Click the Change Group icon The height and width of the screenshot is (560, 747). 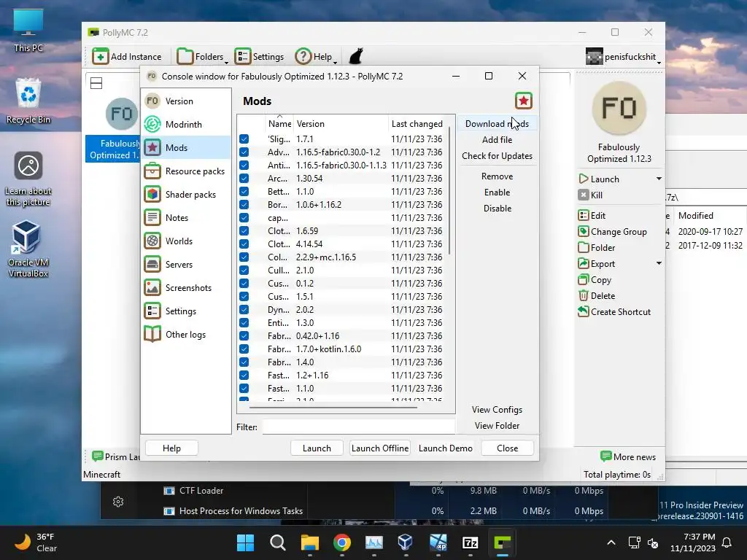click(x=583, y=231)
